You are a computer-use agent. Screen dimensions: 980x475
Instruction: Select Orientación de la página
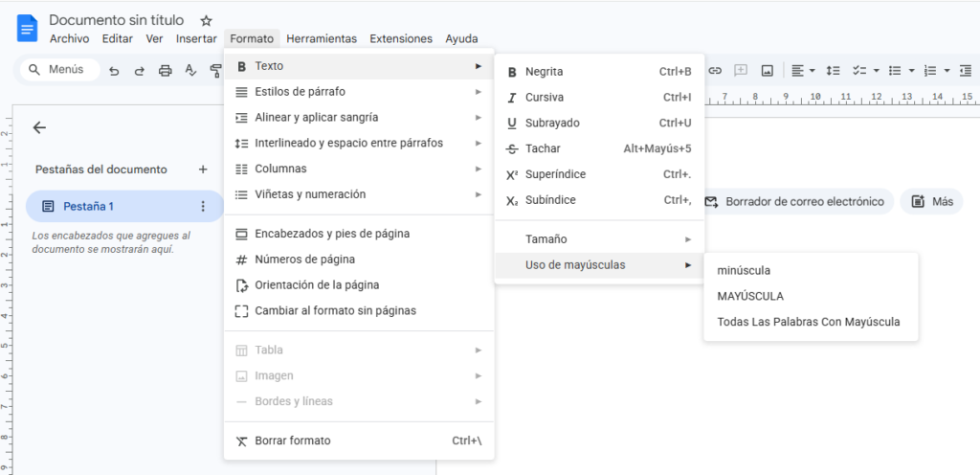pos(360,285)
